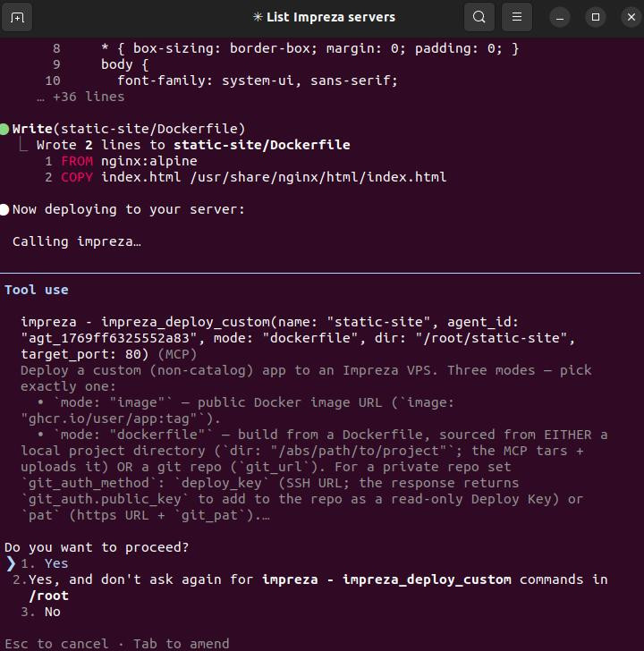Click the green Write status dot
Image resolution: width=644 pixels, height=651 pixels.
tap(4, 129)
